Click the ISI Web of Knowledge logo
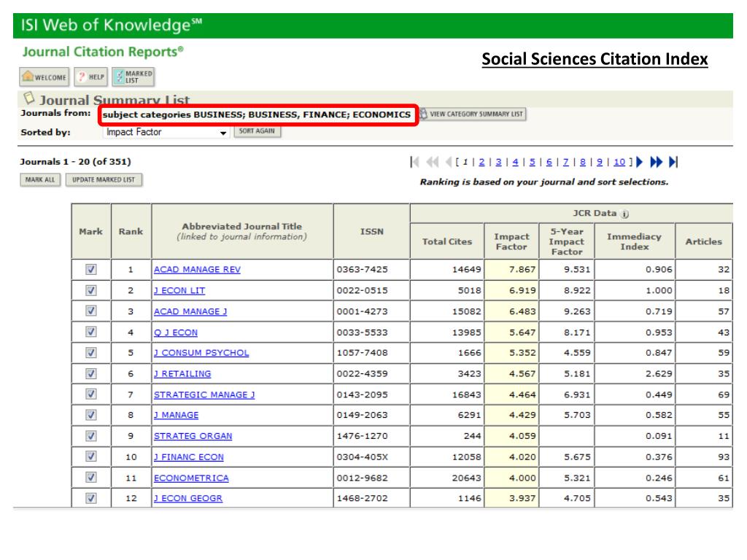 (112, 25)
